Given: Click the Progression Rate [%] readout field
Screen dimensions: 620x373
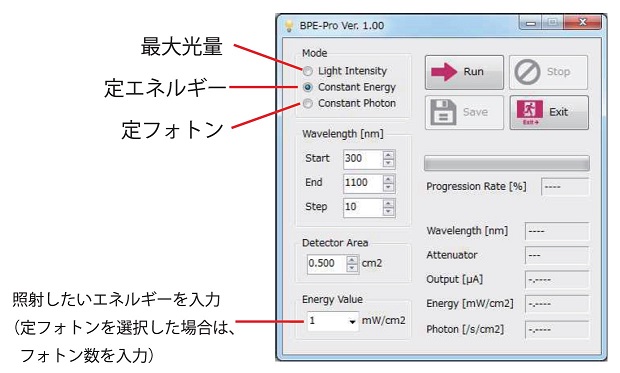Looking at the screenshot, I should pyautogui.click(x=565, y=187).
